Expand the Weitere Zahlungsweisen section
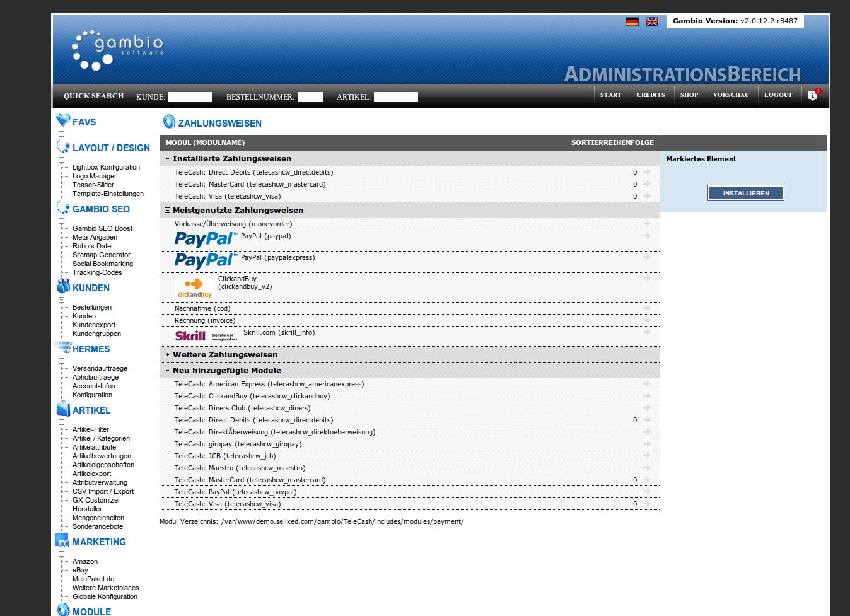This screenshot has width=850, height=616. tap(167, 355)
